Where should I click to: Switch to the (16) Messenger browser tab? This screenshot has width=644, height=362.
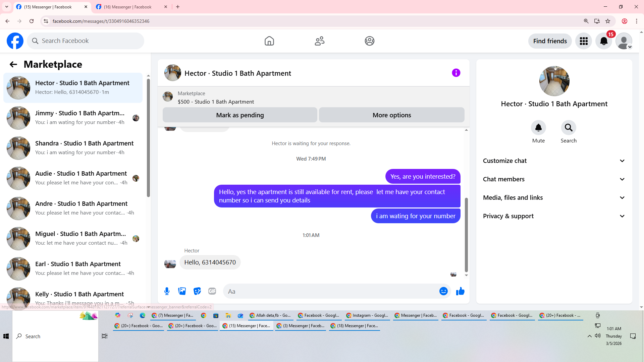click(x=132, y=7)
